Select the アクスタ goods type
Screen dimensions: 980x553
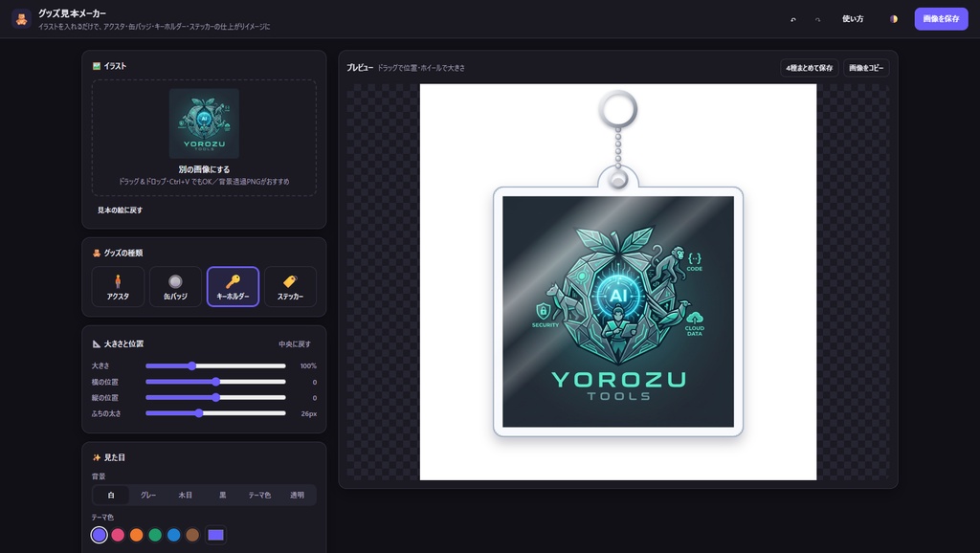pyautogui.click(x=118, y=287)
